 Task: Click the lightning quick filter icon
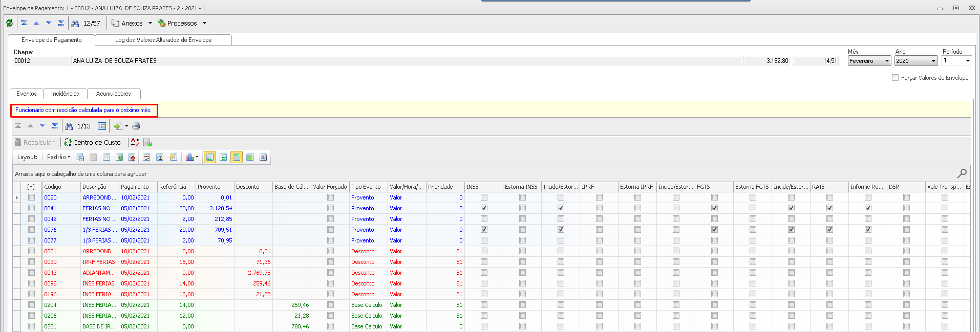pyautogui.click(x=173, y=157)
